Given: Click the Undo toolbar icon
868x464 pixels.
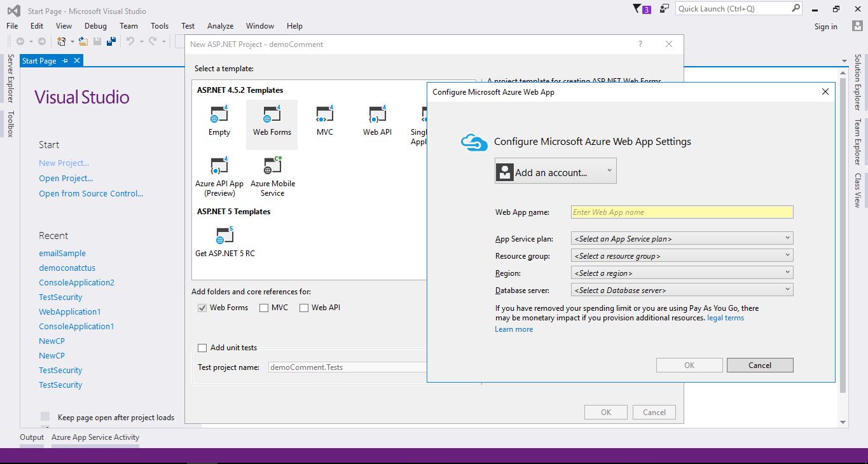Looking at the screenshot, I should (130, 41).
